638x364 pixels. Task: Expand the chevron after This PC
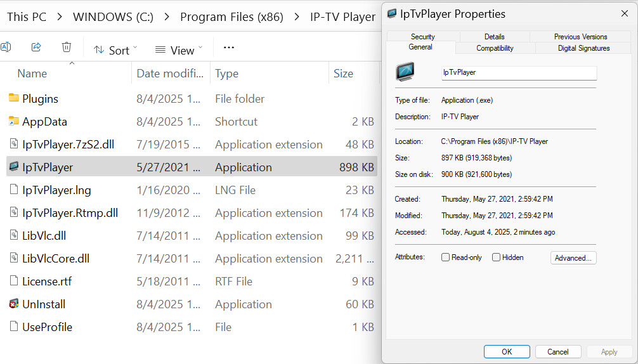[60, 16]
